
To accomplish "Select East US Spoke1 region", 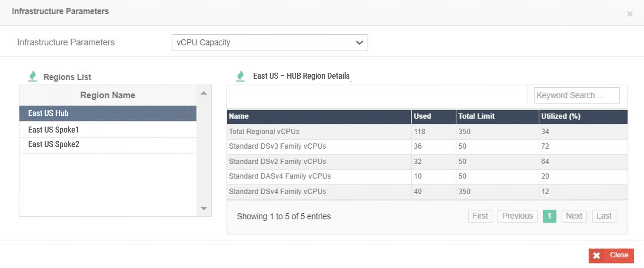I will pyautogui.click(x=108, y=130).
